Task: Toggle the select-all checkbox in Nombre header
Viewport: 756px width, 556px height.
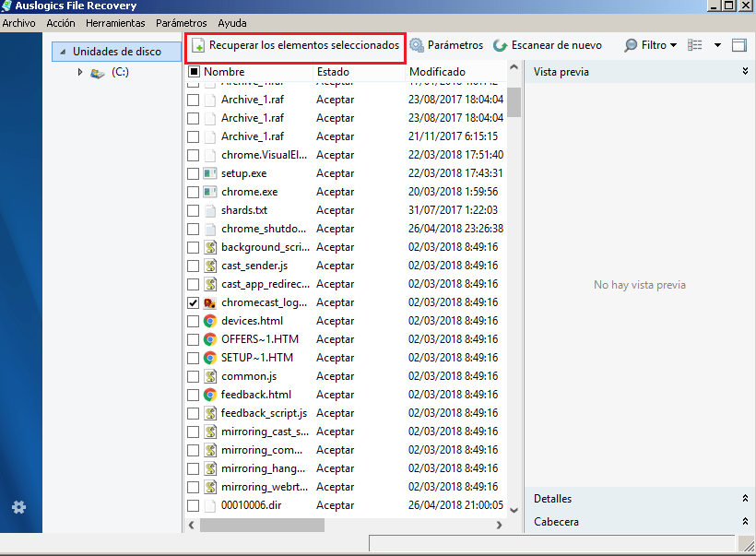Action: (193, 71)
